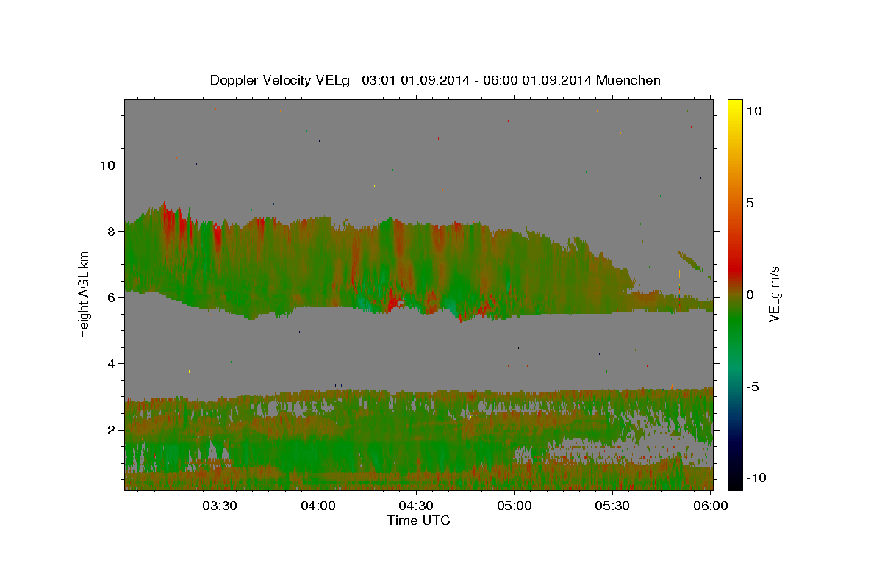Click the colorbar tick label '5'

pyautogui.click(x=750, y=202)
